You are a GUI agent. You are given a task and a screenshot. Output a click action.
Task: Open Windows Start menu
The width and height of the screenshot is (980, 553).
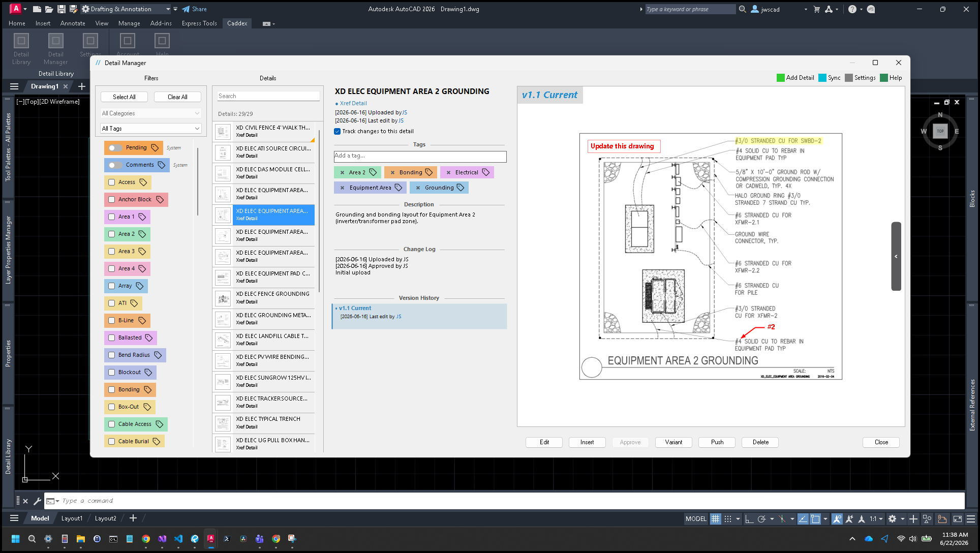(16, 539)
